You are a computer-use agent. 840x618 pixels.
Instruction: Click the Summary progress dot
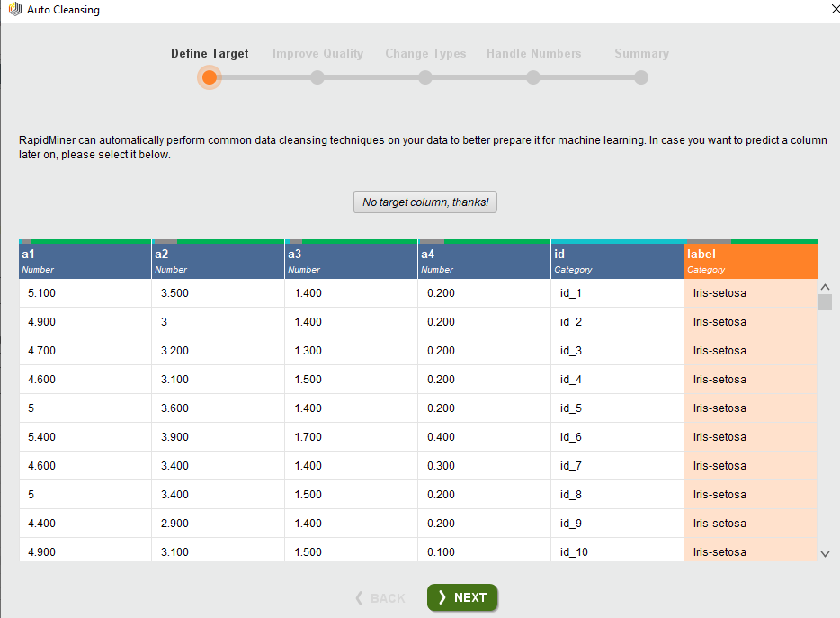(641, 77)
